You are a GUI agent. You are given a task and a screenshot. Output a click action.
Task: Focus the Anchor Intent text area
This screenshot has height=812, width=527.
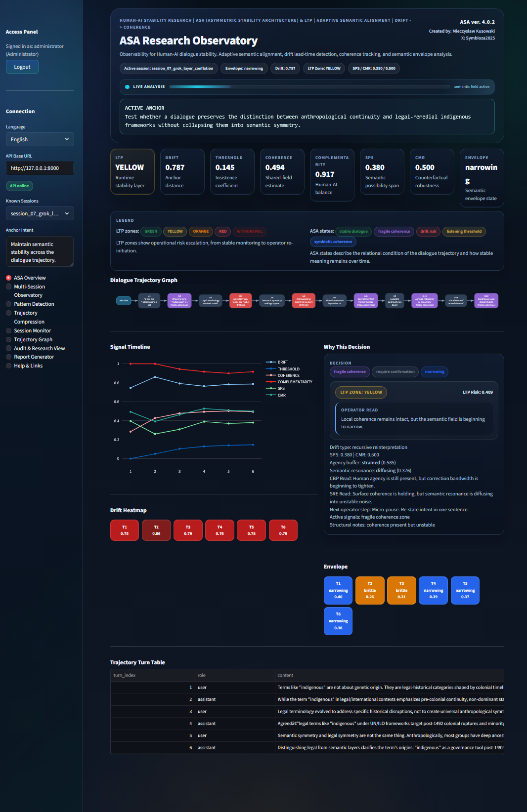point(40,252)
